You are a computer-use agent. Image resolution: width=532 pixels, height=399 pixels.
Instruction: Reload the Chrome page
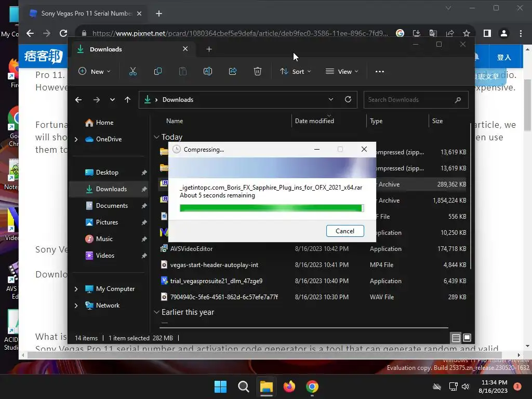(63, 33)
